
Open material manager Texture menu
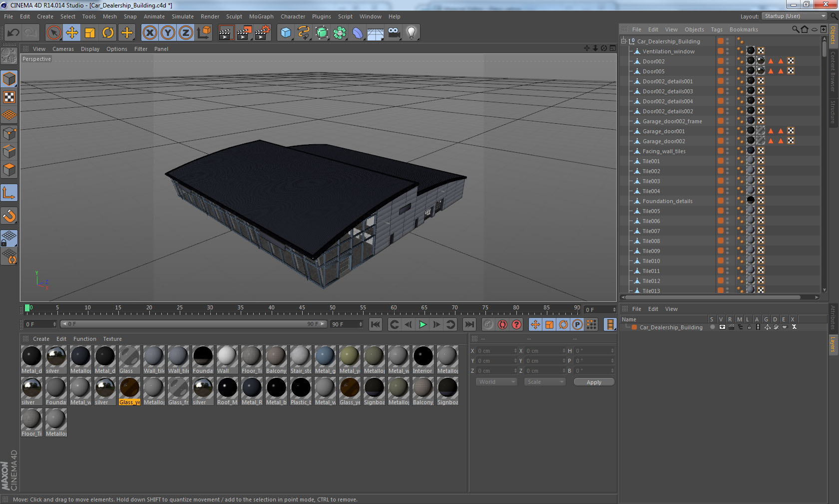pos(112,339)
